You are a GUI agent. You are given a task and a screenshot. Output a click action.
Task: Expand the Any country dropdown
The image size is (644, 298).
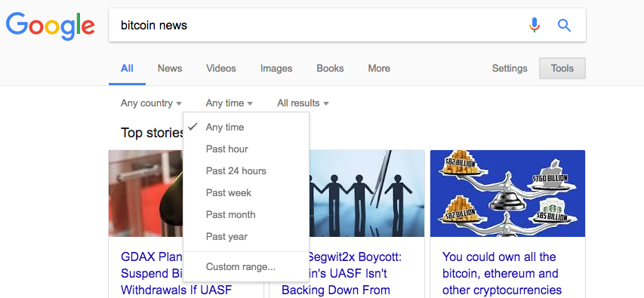[151, 103]
